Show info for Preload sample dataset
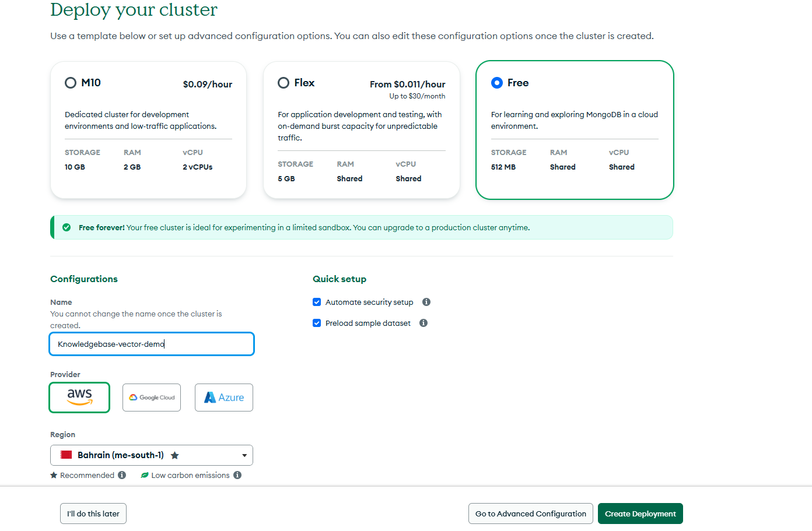 pyautogui.click(x=423, y=323)
